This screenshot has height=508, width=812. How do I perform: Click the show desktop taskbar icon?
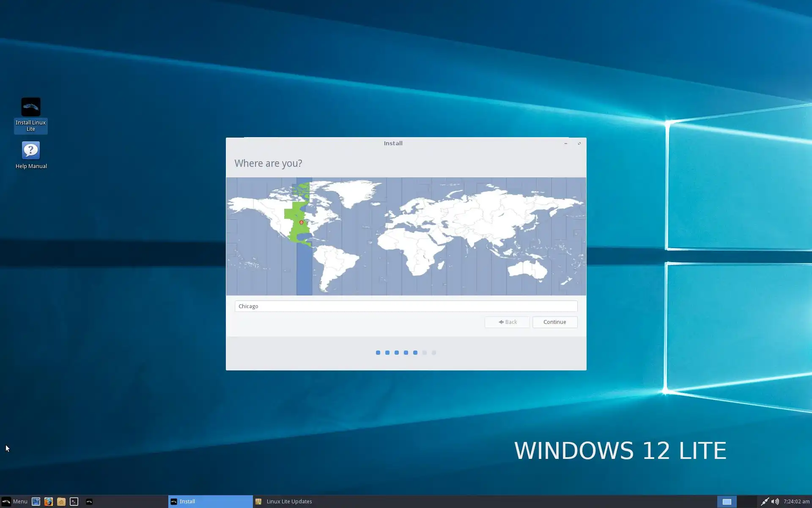click(x=36, y=502)
